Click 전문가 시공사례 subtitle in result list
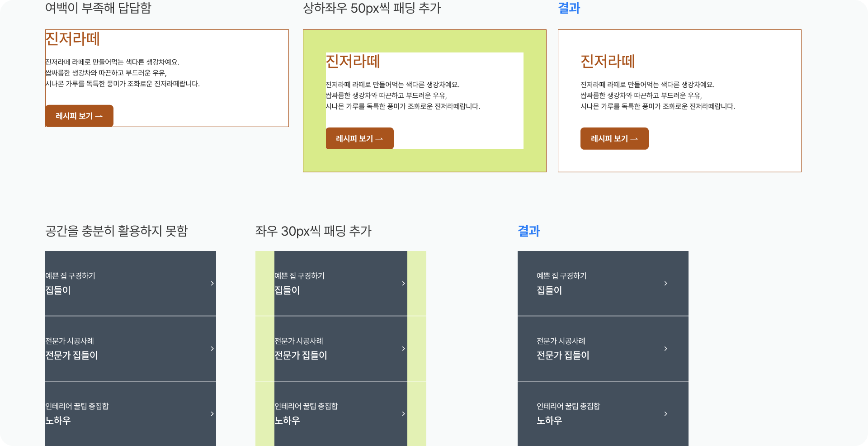868x446 pixels. click(x=561, y=341)
